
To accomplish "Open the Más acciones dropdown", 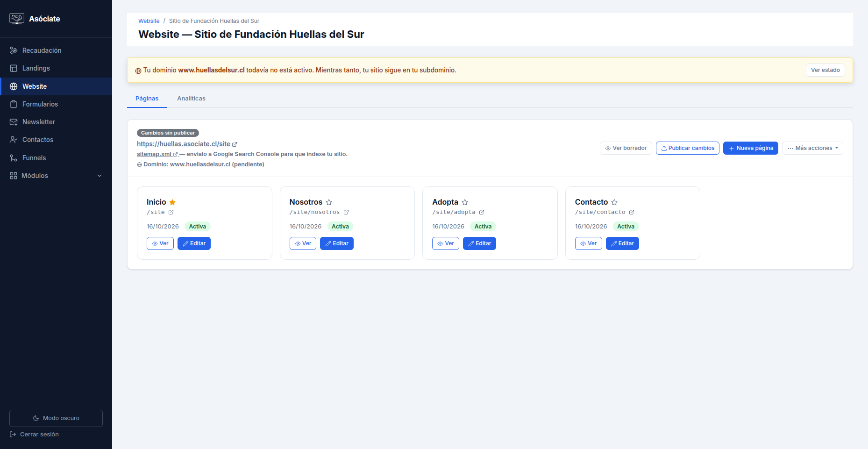I will (x=812, y=148).
